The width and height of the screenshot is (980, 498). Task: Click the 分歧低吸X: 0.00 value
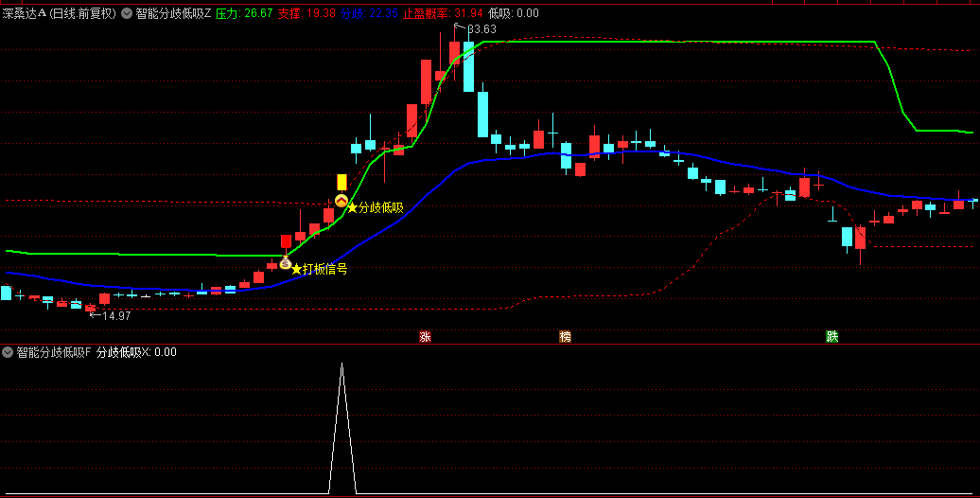pyautogui.click(x=136, y=352)
